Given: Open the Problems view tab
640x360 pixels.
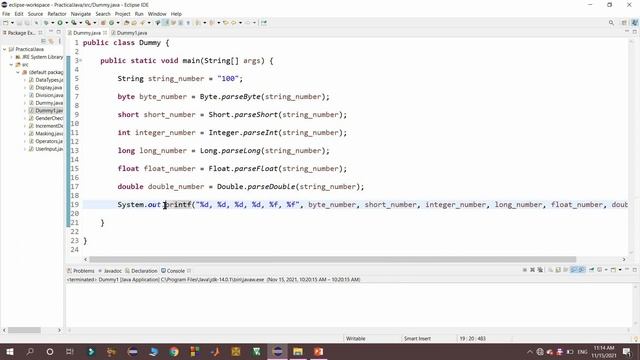Looking at the screenshot, I should pyautogui.click(x=81, y=271).
